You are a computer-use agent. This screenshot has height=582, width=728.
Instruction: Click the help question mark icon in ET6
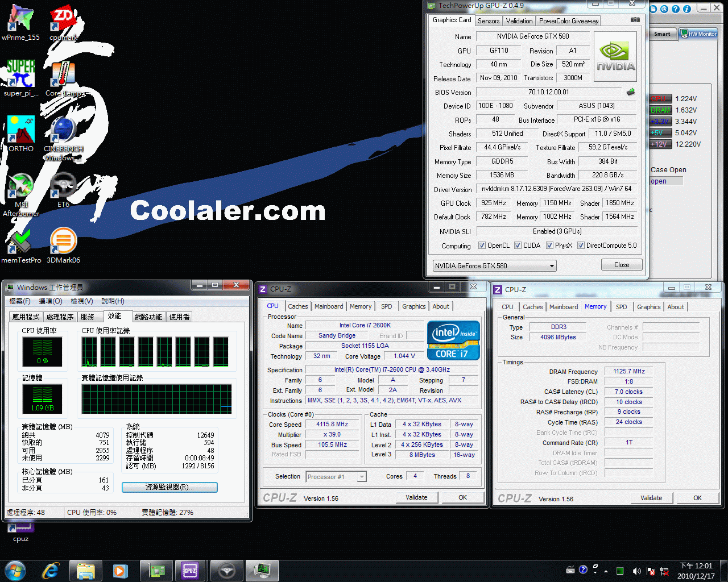click(675, 9)
